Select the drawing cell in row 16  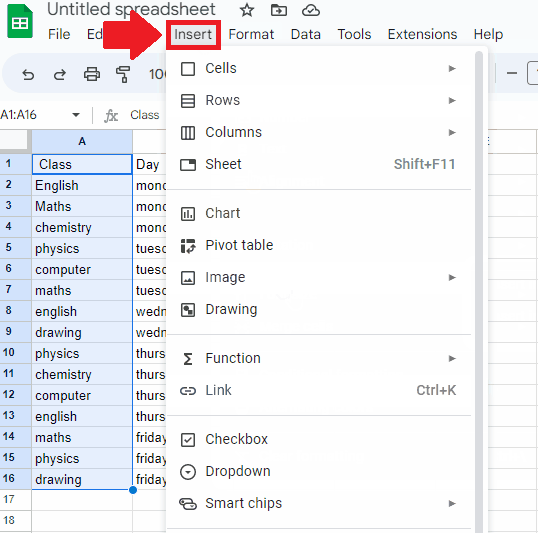coord(82,479)
